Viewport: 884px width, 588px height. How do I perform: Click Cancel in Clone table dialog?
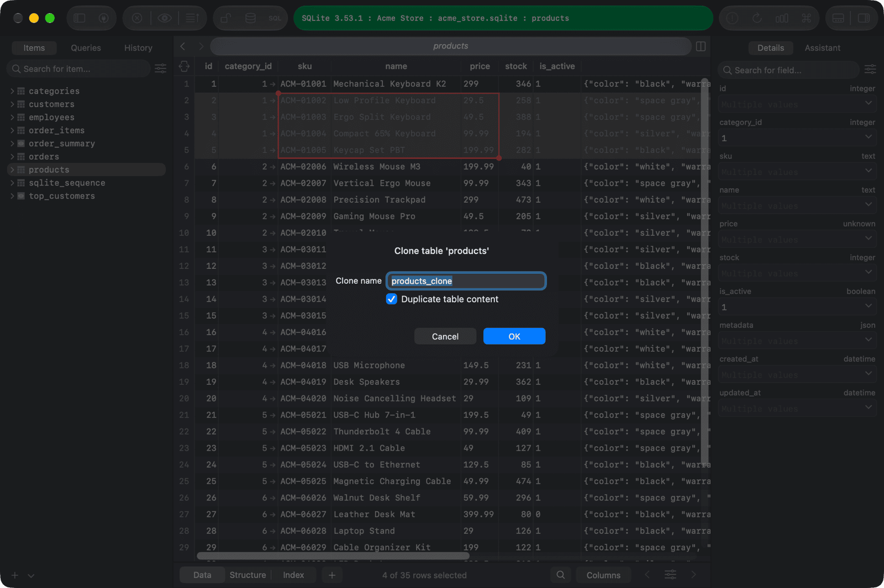(x=445, y=336)
